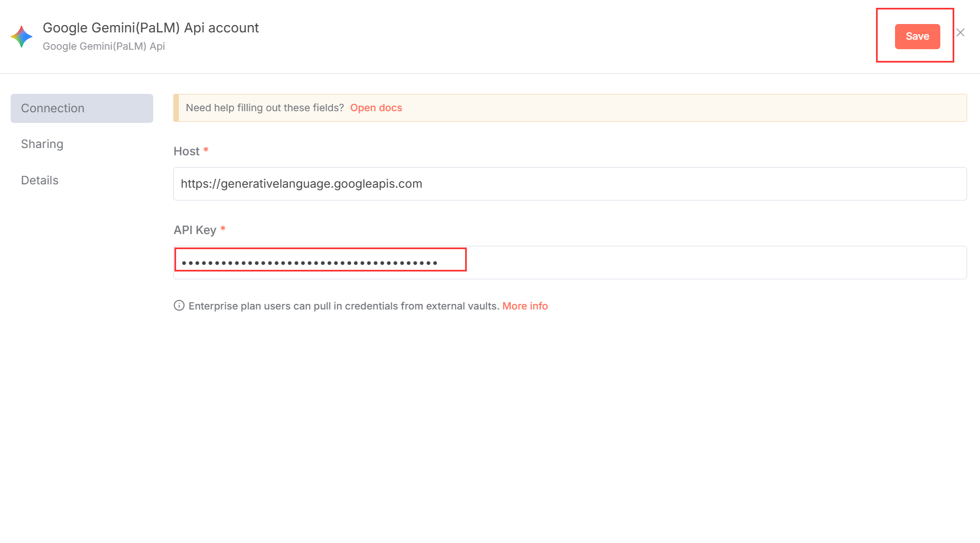
Task: Select the Connection tab in the sidebar
Action: (x=82, y=108)
